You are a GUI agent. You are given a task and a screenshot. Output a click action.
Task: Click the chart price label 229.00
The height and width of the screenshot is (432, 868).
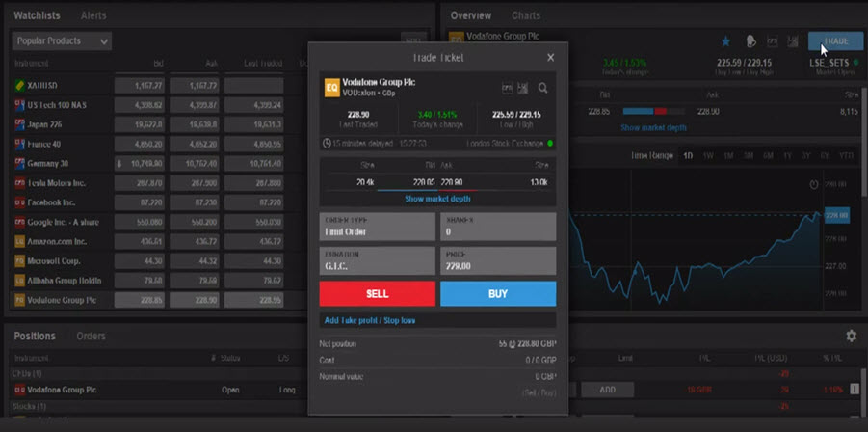[x=836, y=215]
